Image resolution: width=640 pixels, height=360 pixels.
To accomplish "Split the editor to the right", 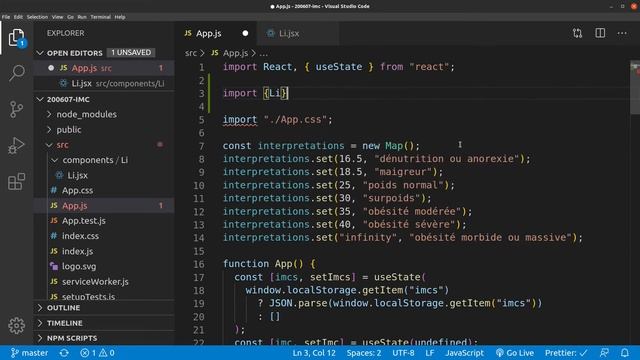I will pyautogui.click(x=600, y=33).
